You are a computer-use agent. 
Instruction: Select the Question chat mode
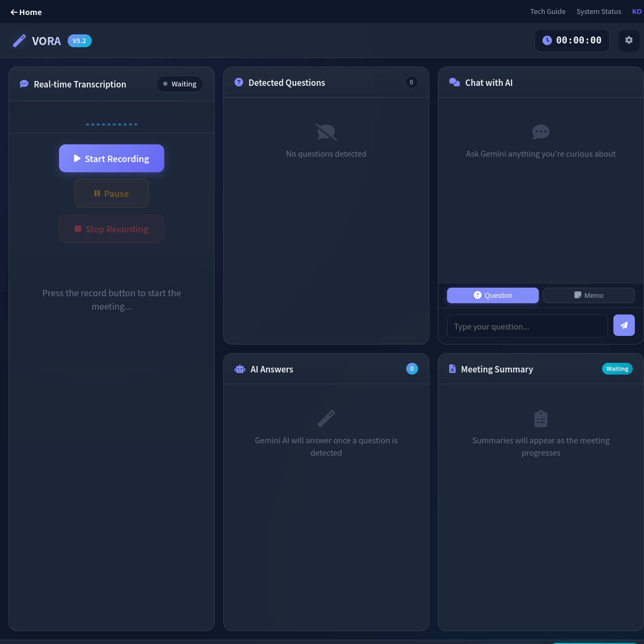tap(492, 295)
